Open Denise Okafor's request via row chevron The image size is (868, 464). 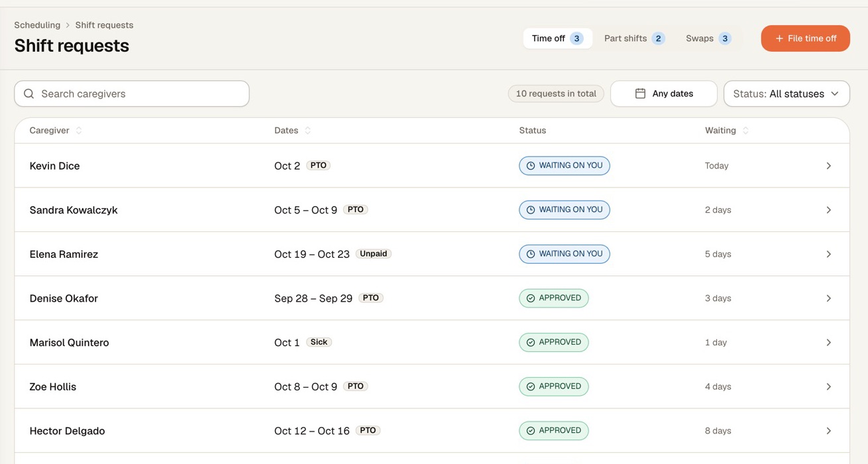pos(828,298)
